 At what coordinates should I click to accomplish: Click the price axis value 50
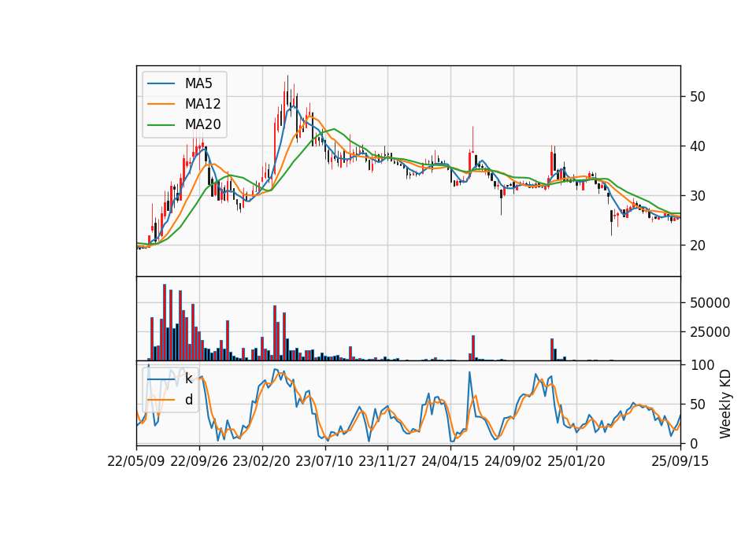tap(697, 97)
